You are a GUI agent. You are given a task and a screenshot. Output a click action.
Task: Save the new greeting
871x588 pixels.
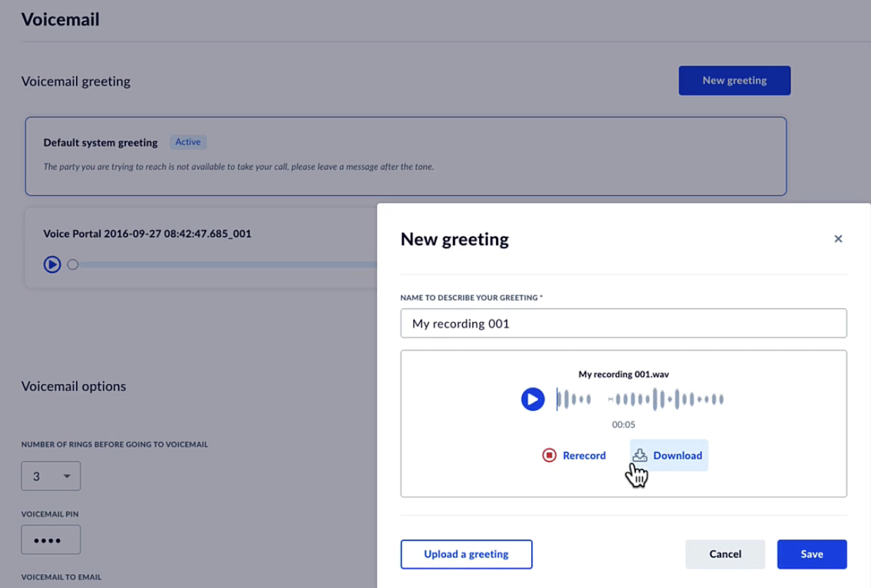tap(811, 554)
